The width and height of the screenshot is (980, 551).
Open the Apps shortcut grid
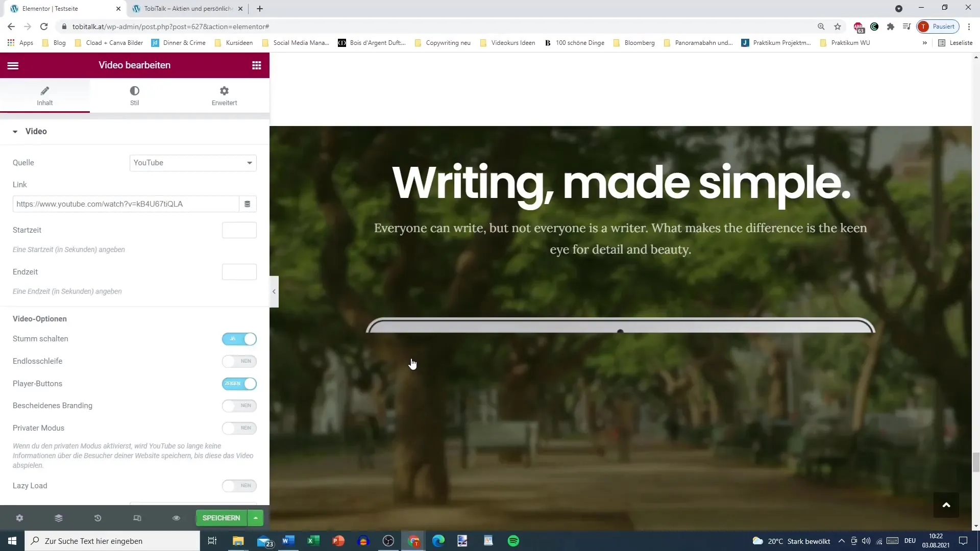[x=21, y=43]
